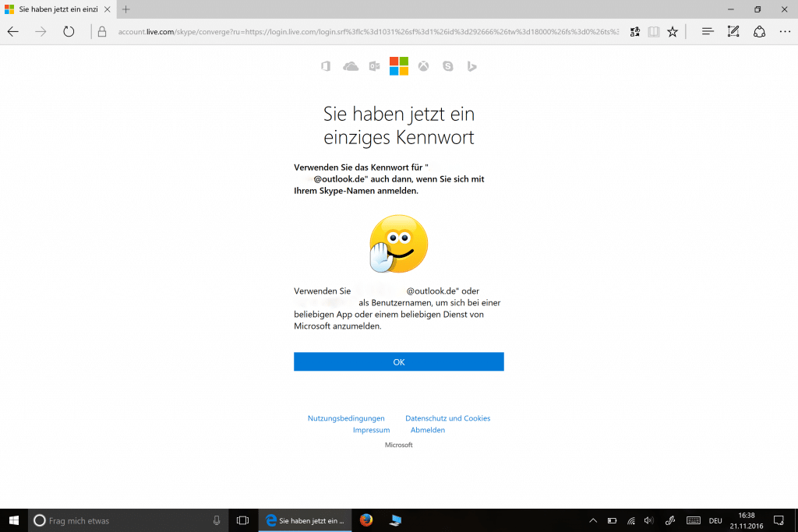Open the Hub lines icon
The width and height of the screenshot is (798, 532).
[x=708, y=31]
